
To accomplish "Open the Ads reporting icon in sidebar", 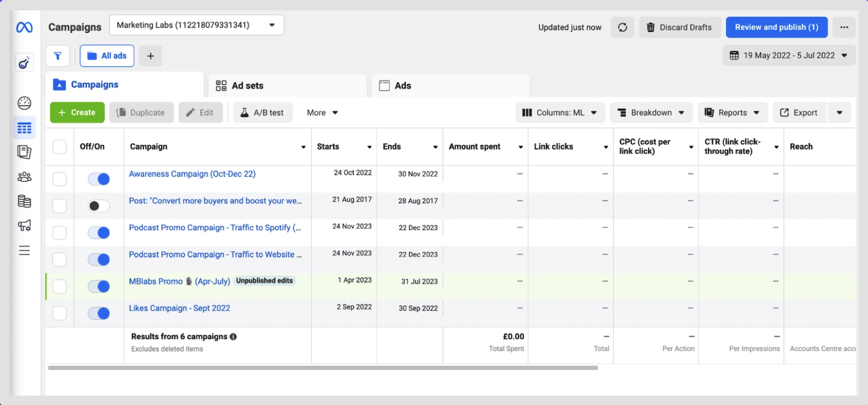I will click(x=24, y=152).
